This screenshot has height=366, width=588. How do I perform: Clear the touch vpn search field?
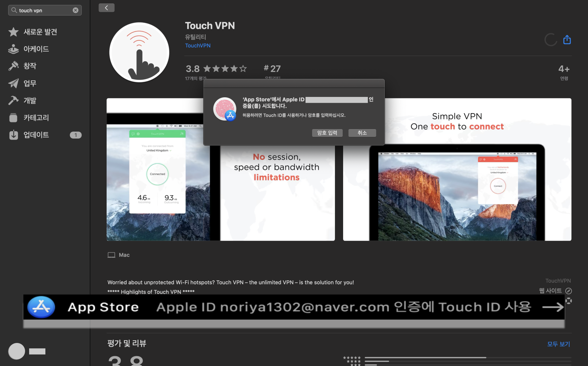76,10
